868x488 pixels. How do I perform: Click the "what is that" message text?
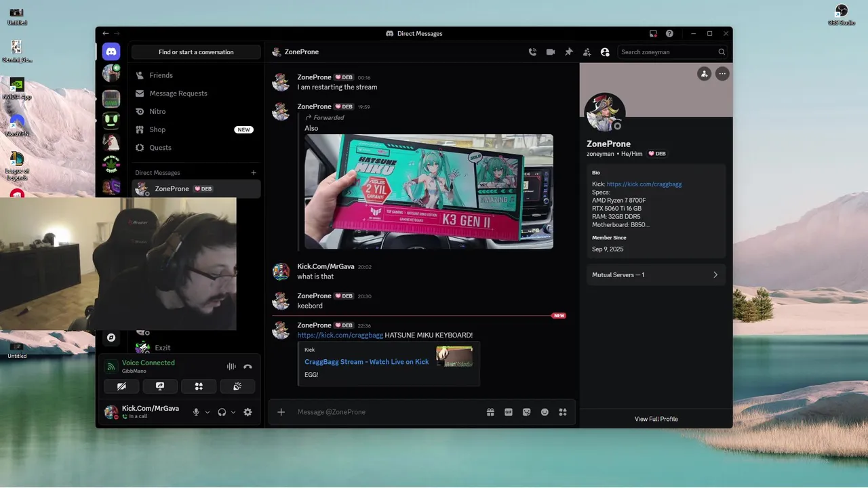click(x=315, y=277)
